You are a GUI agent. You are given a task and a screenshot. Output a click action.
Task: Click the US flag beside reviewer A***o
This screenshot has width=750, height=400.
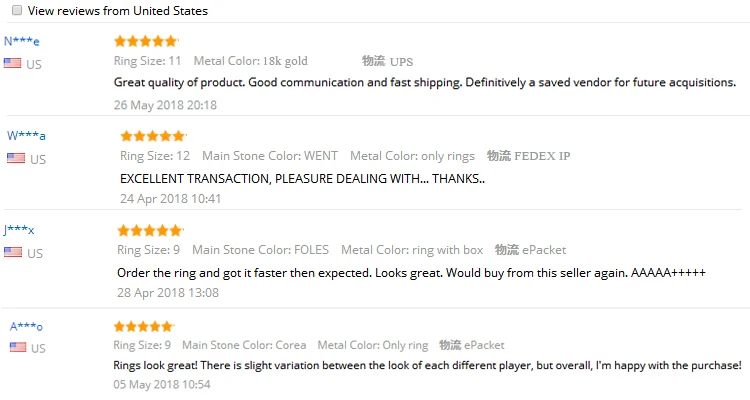click(x=16, y=347)
